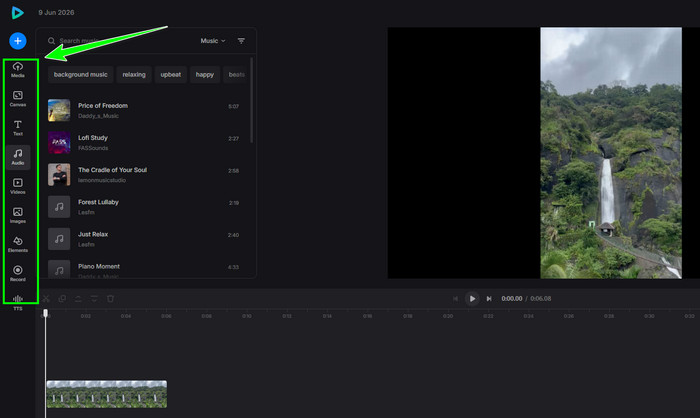Choose the Lofi Study track
Image resolution: width=700 pixels, height=418 pixels.
click(146, 142)
